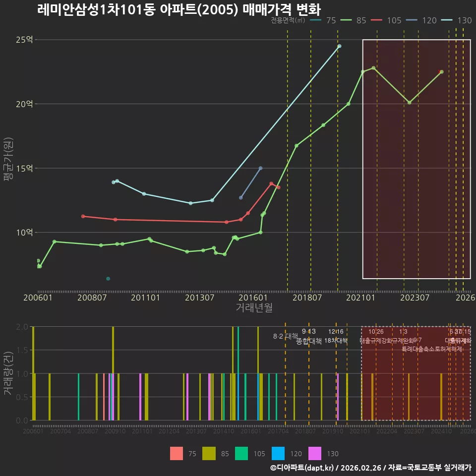The width and height of the screenshot is (476, 476).
Task: Click 201307 on the price chart x-axis
Action: (199, 297)
